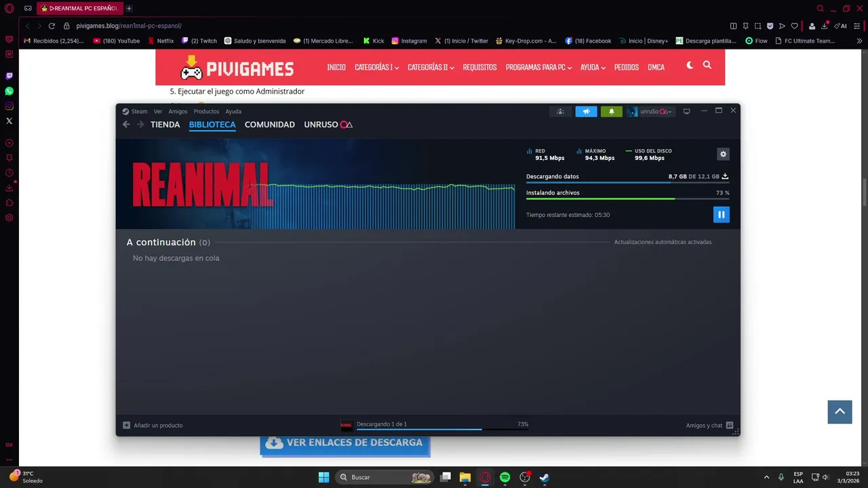Open the COMUNIDAD tab in Steam
The height and width of the screenshot is (488, 868).
coord(270,125)
